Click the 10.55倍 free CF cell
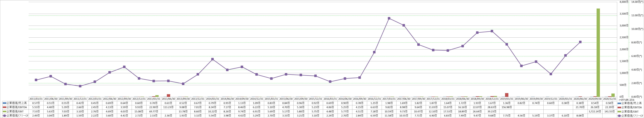This screenshot has width=644, height=118. pos(404,116)
